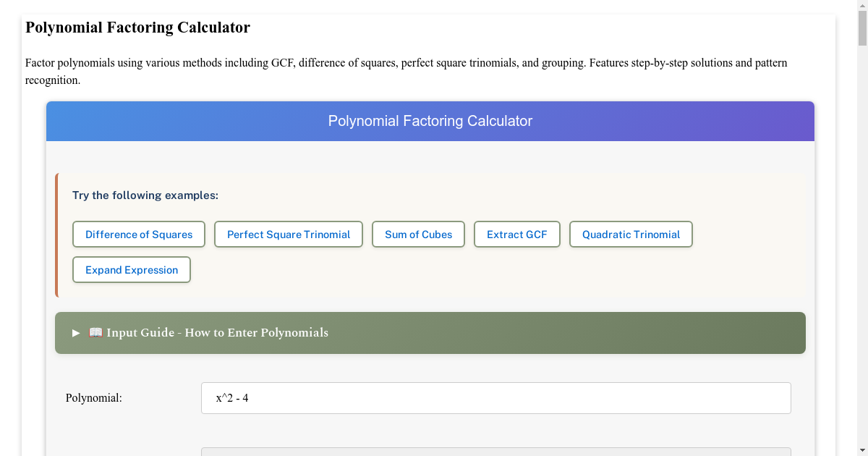Select the Perfect Square Trinomial example
Image resolution: width=868 pixels, height=456 pixels.
[288, 234]
